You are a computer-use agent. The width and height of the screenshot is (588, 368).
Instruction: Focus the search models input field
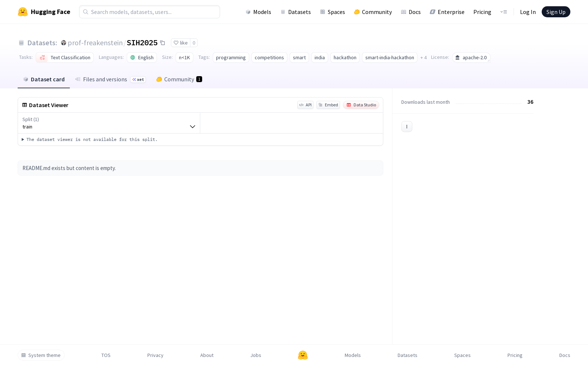[x=150, y=12]
